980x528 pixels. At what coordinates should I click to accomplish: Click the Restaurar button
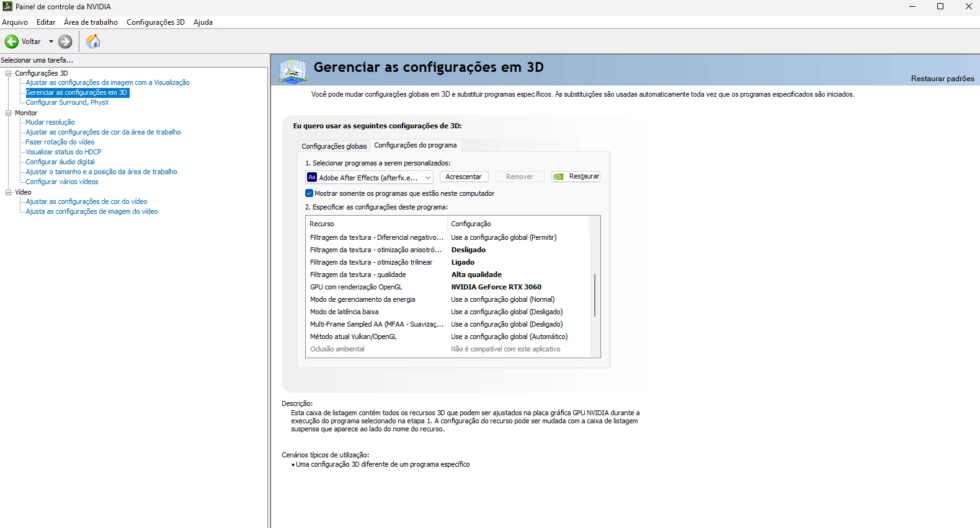pos(576,177)
